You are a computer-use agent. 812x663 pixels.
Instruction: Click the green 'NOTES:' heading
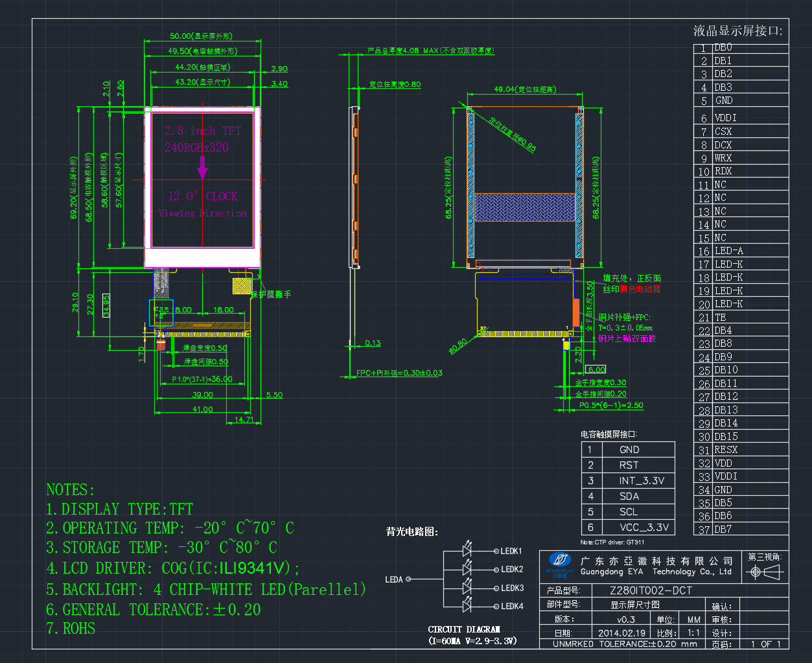click(70, 490)
